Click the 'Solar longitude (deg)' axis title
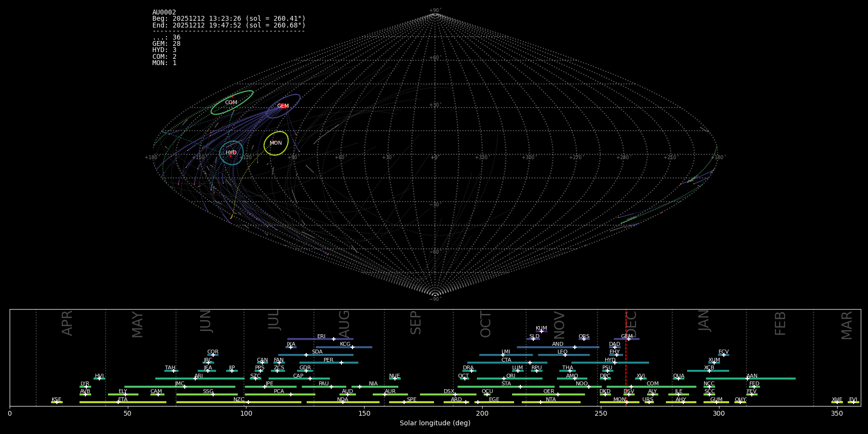The height and width of the screenshot is (434, 868). pos(434,423)
